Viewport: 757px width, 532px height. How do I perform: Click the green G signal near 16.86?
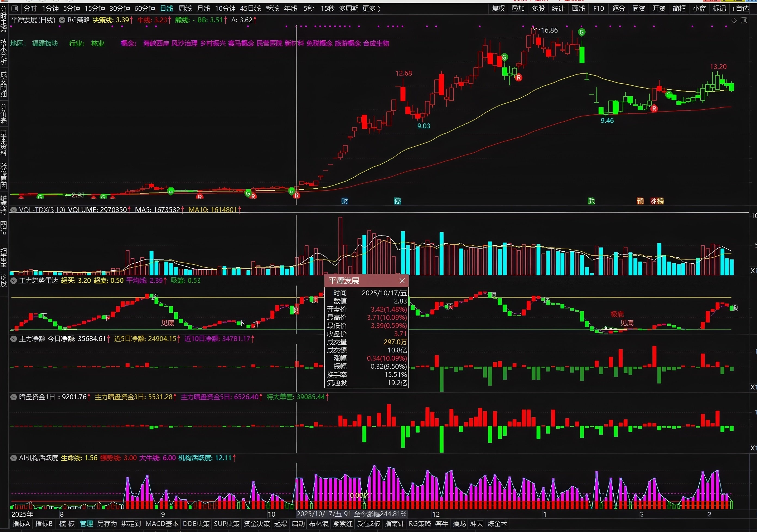coord(581,32)
